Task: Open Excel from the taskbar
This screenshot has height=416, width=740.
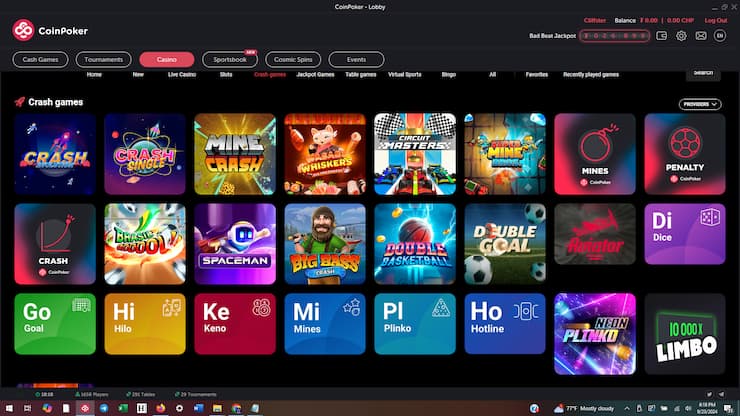Action: click(123, 408)
